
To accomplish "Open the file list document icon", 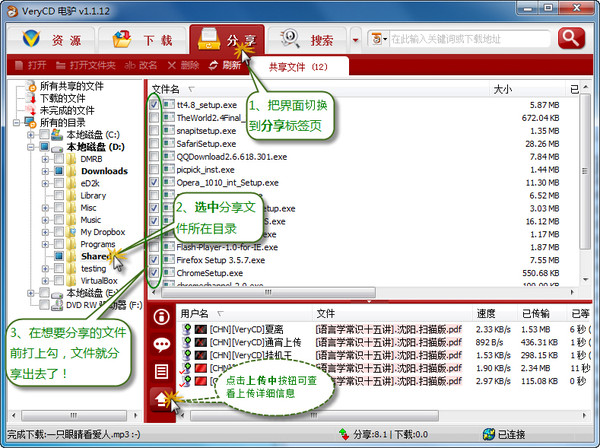I will click(x=161, y=371).
